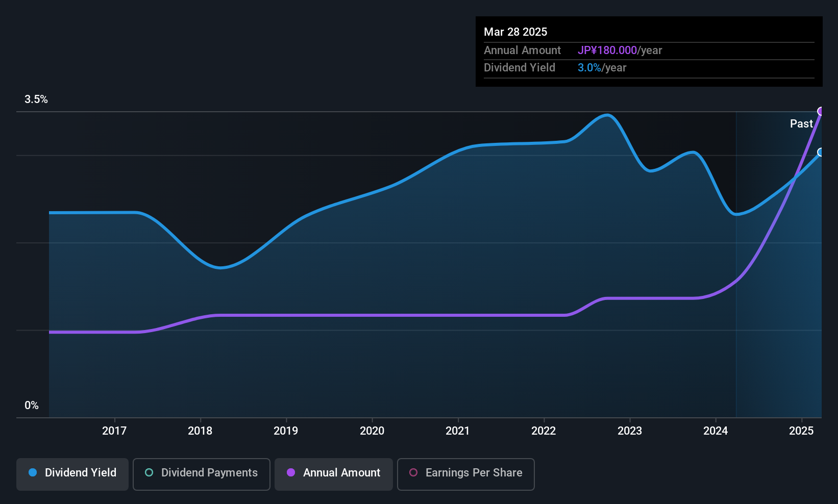The image size is (838, 504).
Task: Click the pink Earnings Per Share circle icon
Action: 413,473
